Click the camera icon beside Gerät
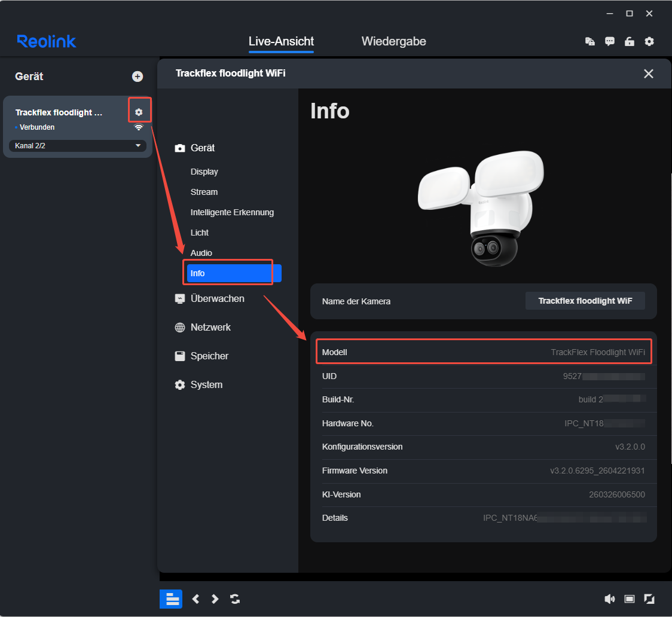Viewport: 672px width, 617px height. 180,148
